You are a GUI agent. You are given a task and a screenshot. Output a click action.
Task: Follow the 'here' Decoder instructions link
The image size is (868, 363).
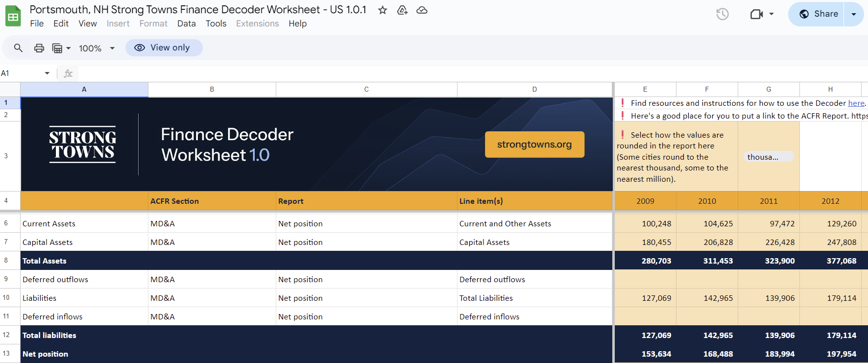856,103
